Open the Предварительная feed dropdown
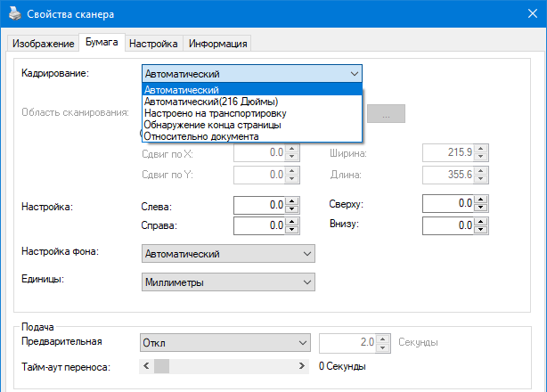This screenshot has width=547, height=392. [306, 343]
